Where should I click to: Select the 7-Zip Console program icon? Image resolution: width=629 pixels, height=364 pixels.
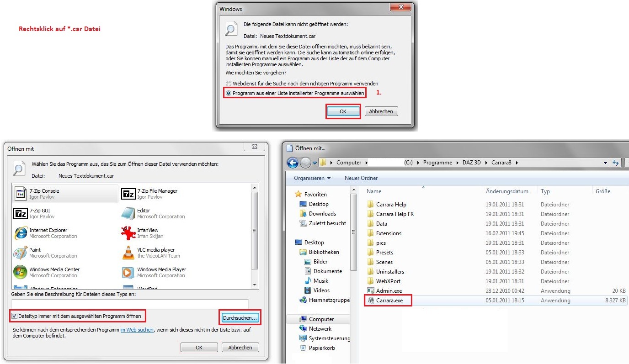[x=21, y=194]
